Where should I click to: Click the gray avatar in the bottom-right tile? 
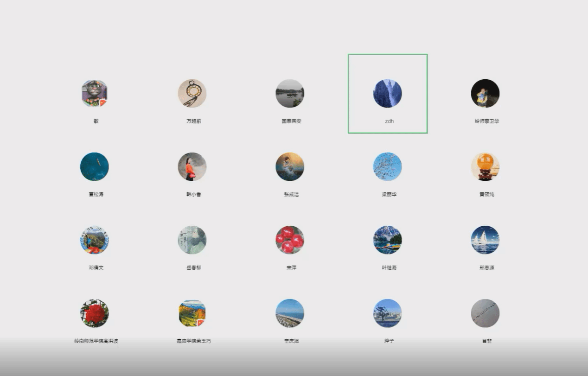pos(485,313)
